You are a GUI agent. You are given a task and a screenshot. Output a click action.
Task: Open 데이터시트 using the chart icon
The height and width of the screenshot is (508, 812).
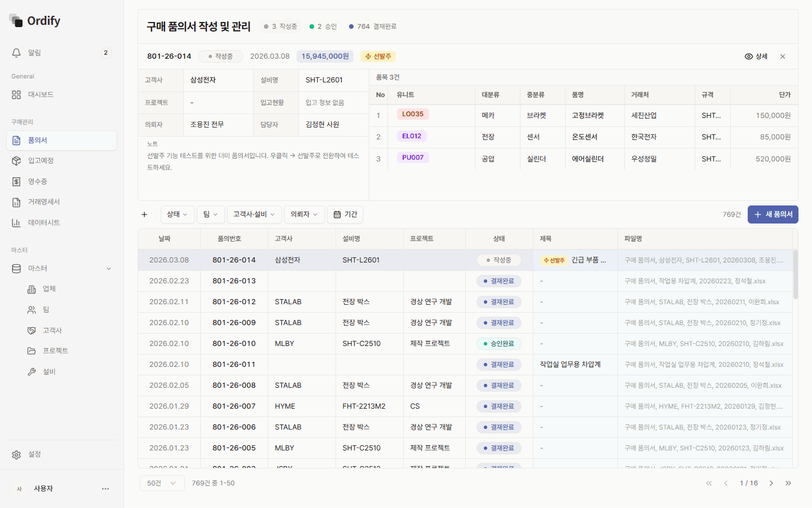[x=16, y=222]
